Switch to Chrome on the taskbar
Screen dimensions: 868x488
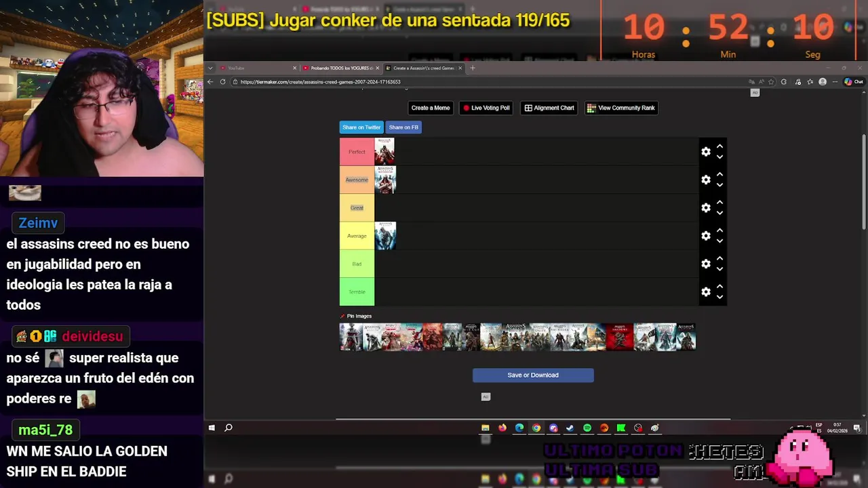click(536, 428)
